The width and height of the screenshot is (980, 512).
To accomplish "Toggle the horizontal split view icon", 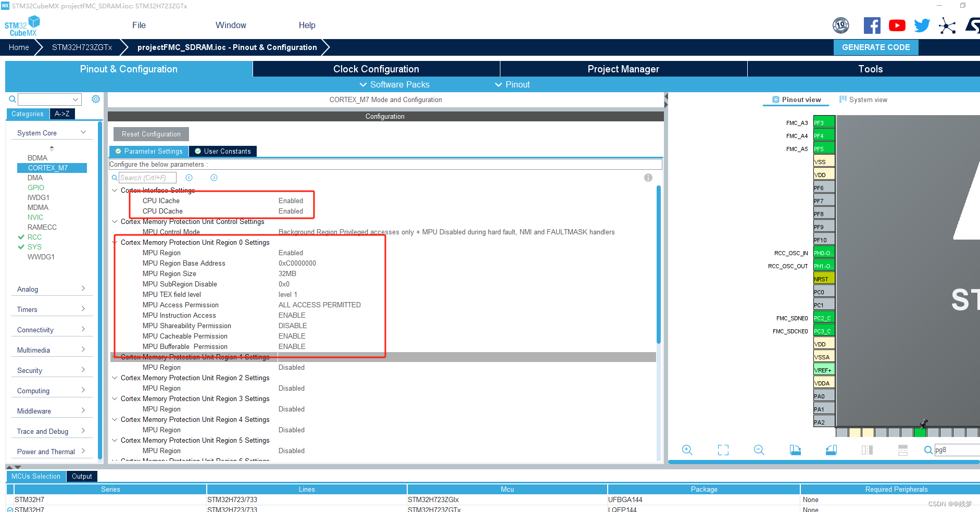I will click(x=903, y=450).
